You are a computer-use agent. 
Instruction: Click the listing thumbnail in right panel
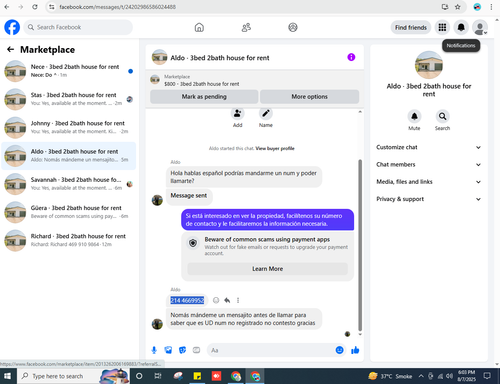click(x=429, y=65)
